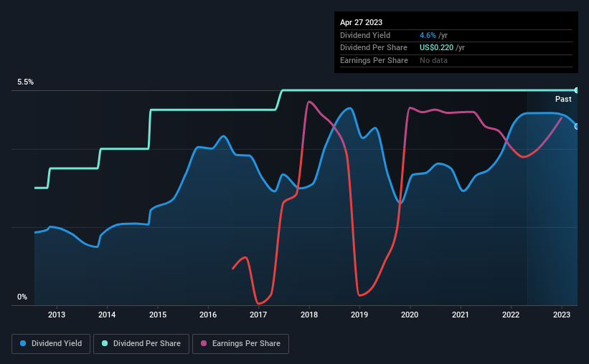
Task: Click the 0% y-axis label
Action: (22, 297)
